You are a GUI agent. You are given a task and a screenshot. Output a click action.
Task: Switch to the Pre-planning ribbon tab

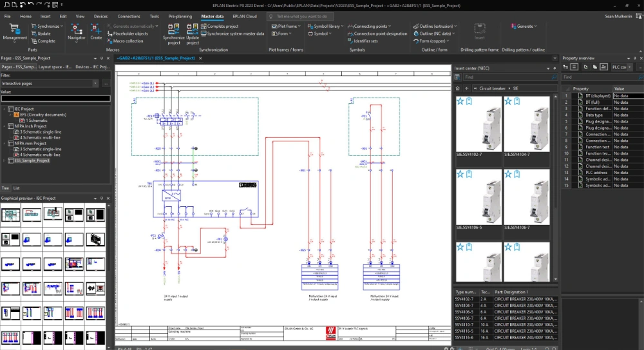(180, 16)
